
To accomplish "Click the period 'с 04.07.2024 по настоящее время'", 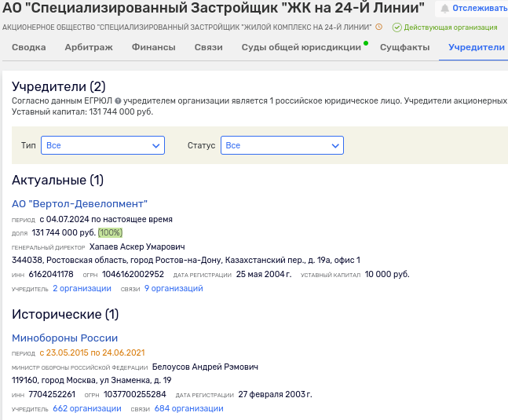I will pyautogui.click(x=106, y=219).
